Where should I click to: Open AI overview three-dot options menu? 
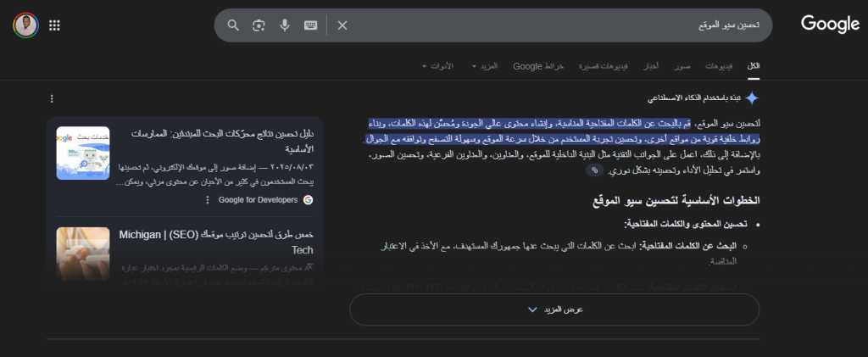tap(52, 98)
